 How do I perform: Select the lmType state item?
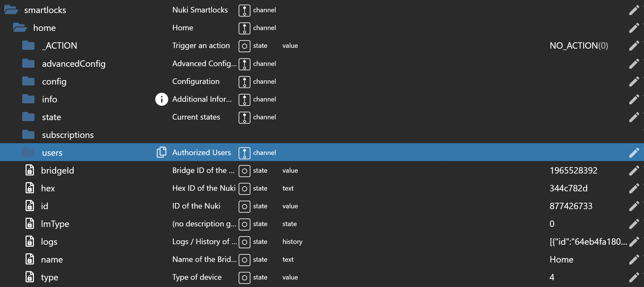[55, 224]
